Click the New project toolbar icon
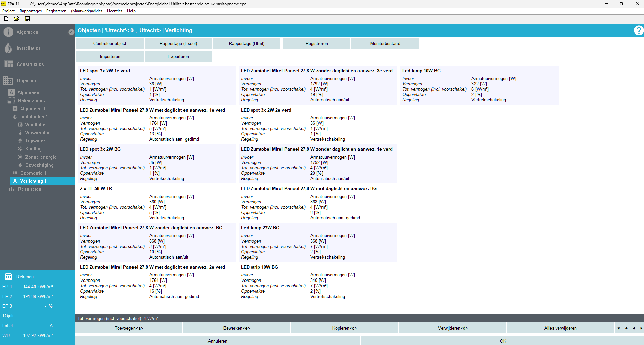This screenshot has height=345, width=644. click(6, 19)
